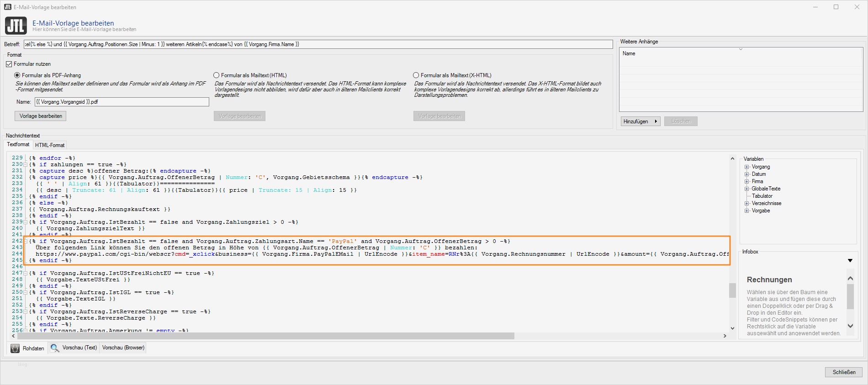Focus the Betreff subject field
Viewport: 868px width, 385px height.
point(318,44)
